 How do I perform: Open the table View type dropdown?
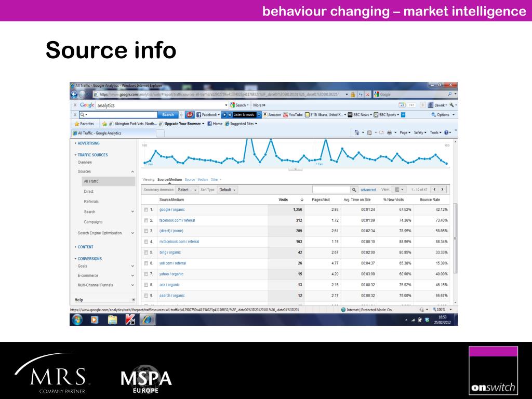[x=398, y=190]
